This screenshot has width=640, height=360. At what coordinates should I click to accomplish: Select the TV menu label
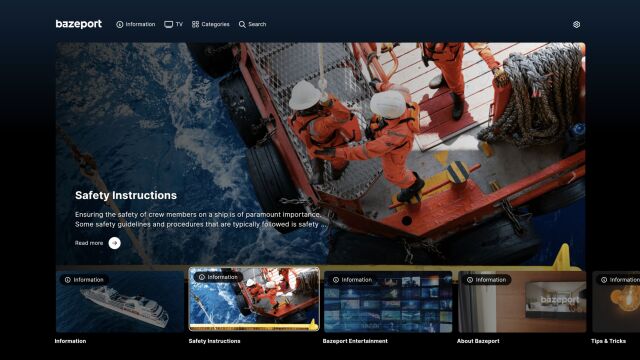click(179, 24)
